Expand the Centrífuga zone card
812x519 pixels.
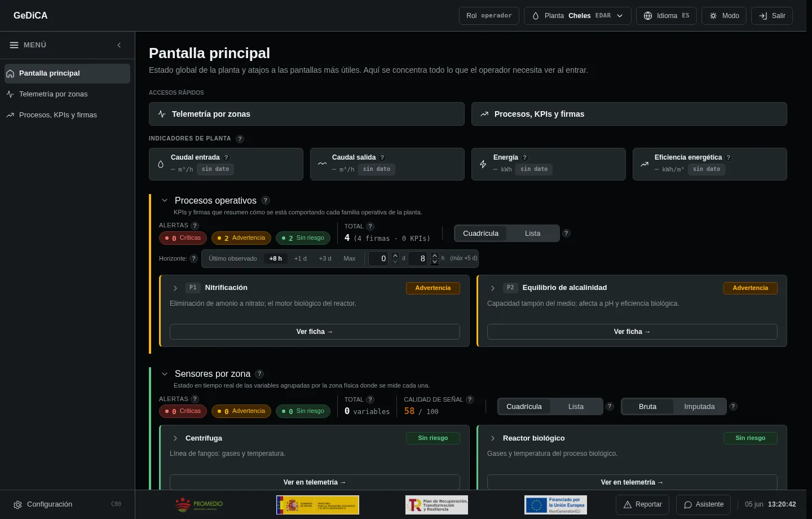(175, 438)
